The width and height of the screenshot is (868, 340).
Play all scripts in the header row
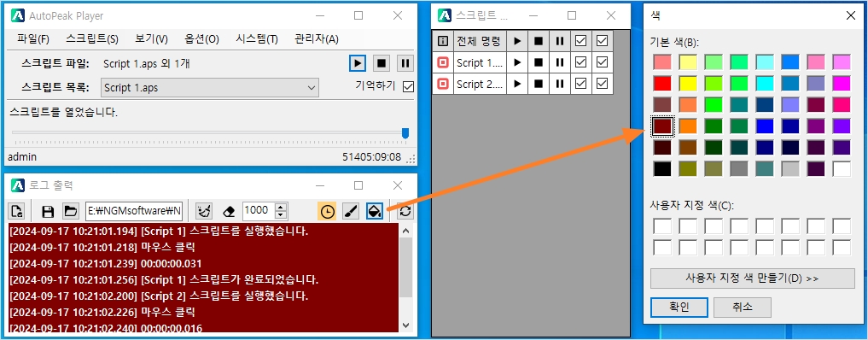(517, 40)
